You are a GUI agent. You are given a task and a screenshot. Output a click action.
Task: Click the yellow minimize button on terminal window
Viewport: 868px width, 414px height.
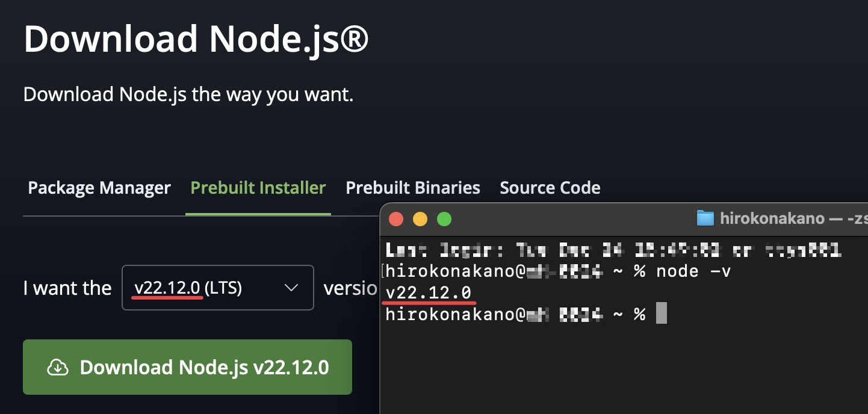(420, 219)
